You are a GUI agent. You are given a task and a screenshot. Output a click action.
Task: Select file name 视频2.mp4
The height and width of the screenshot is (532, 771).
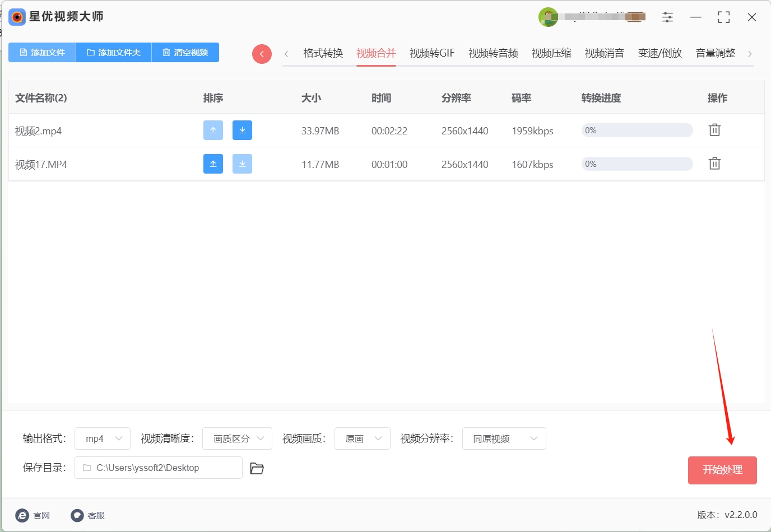coord(38,131)
